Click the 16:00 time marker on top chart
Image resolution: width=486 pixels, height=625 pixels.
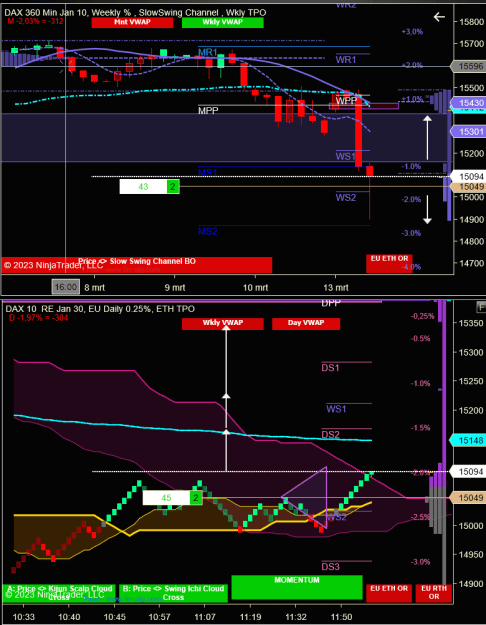pyautogui.click(x=65, y=287)
